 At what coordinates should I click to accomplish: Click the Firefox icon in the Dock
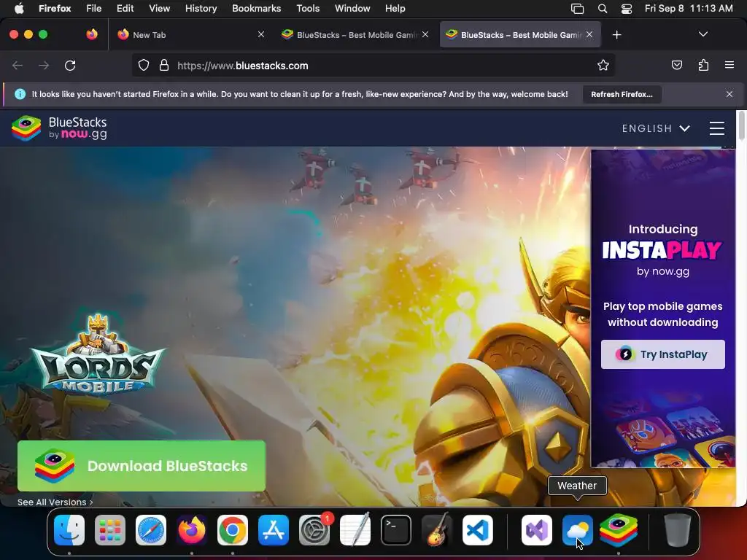[x=192, y=530]
